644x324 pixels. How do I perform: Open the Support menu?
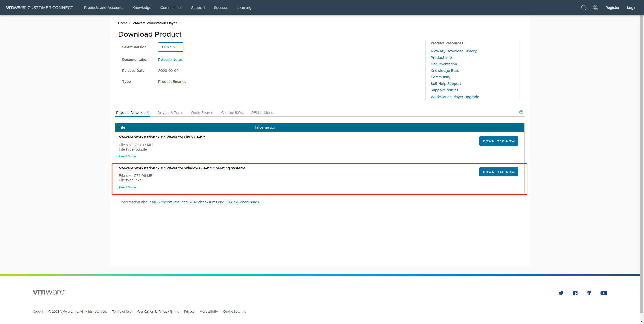pos(198,8)
